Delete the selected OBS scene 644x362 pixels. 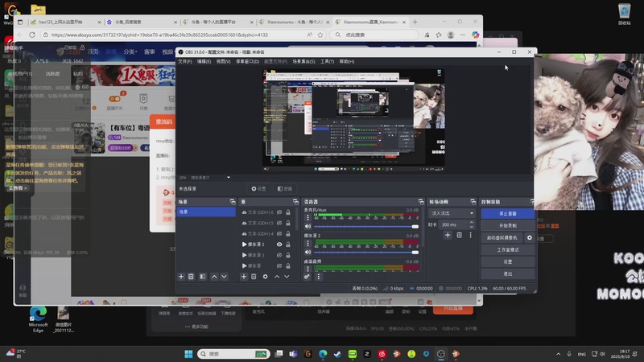pos(191,277)
